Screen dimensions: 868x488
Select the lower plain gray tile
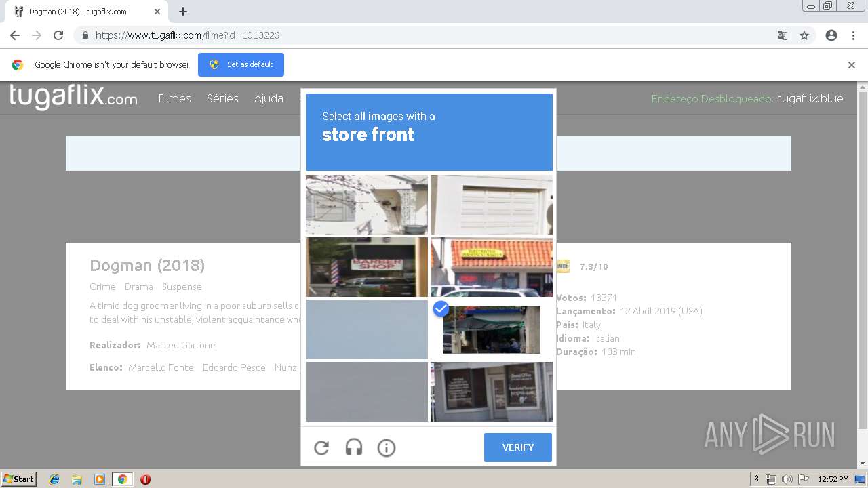pyautogui.click(x=367, y=392)
